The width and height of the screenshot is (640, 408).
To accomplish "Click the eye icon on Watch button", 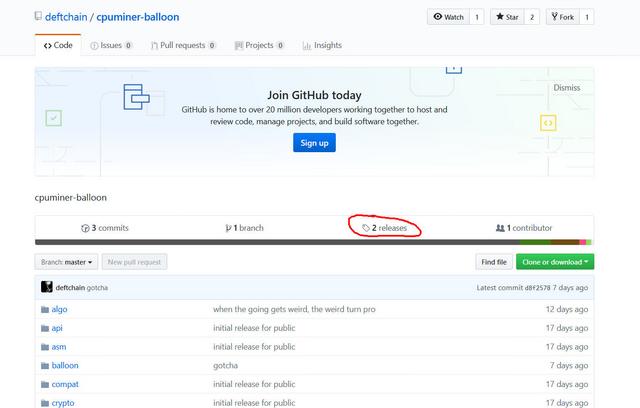I will 438,16.
